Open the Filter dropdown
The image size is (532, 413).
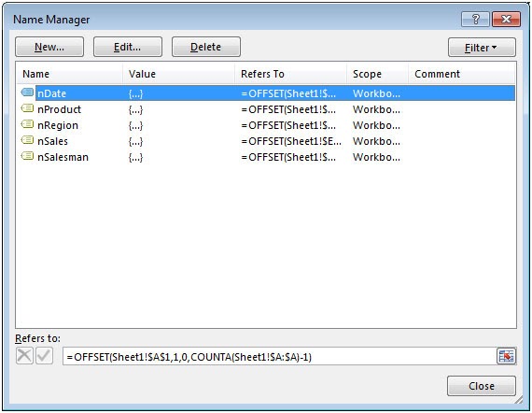482,48
